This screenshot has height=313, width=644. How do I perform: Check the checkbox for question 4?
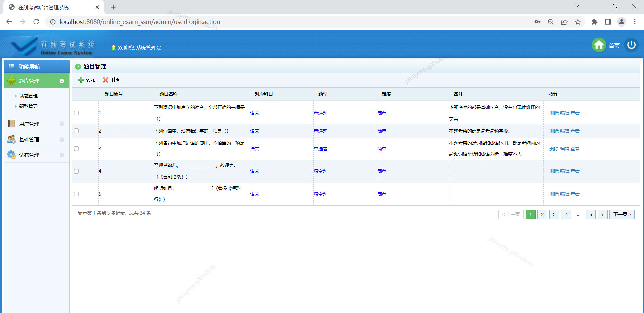[x=76, y=171]
